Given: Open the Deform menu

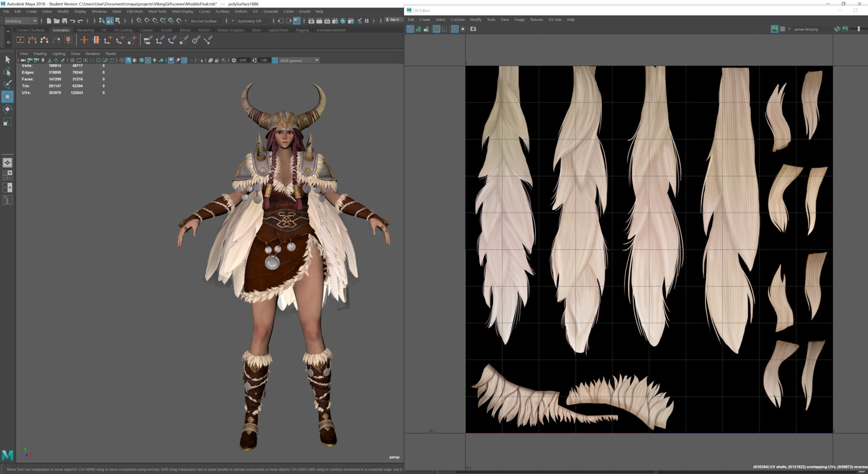Looking at the screenshot, I should tap(241, 11).
